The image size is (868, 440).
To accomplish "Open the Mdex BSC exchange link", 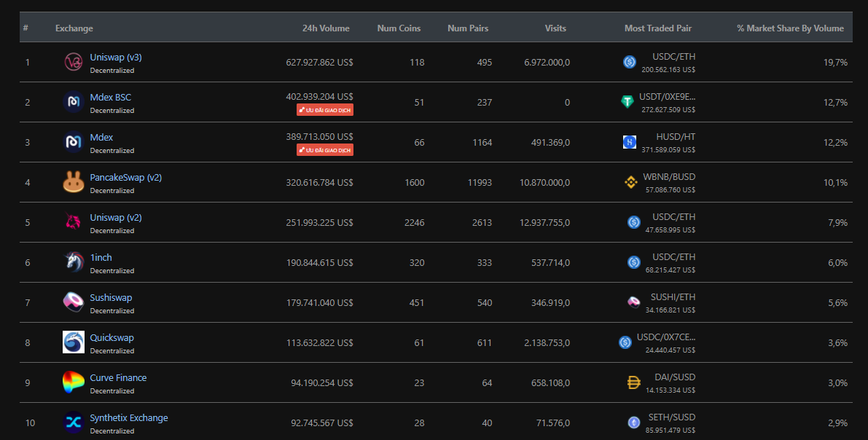I will 111,98.
